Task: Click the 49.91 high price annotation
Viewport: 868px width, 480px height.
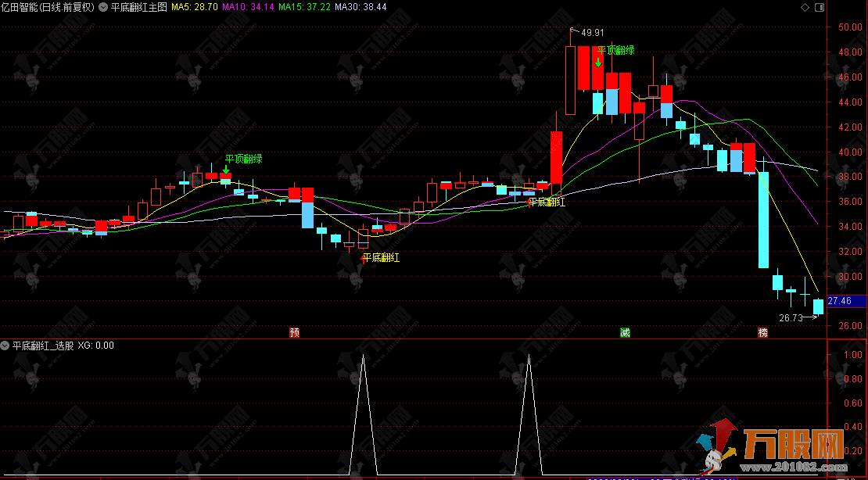Action: pos(592,33)
